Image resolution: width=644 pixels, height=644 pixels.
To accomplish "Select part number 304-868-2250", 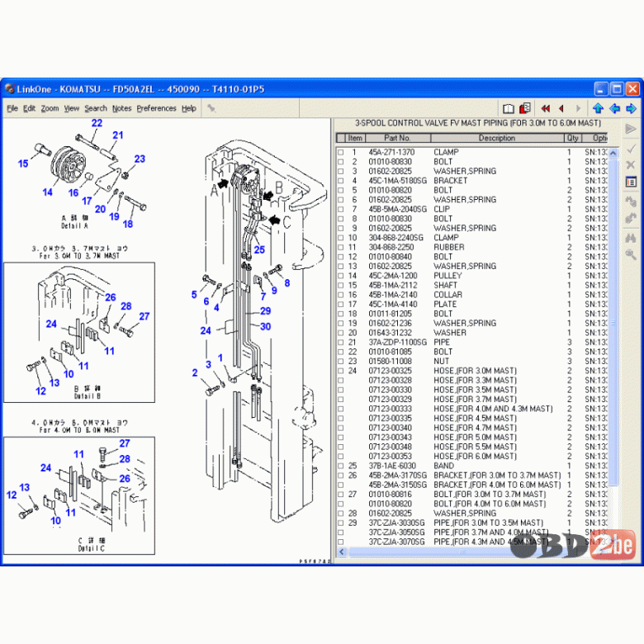I will pyautogui.click(x=391, y=247).
